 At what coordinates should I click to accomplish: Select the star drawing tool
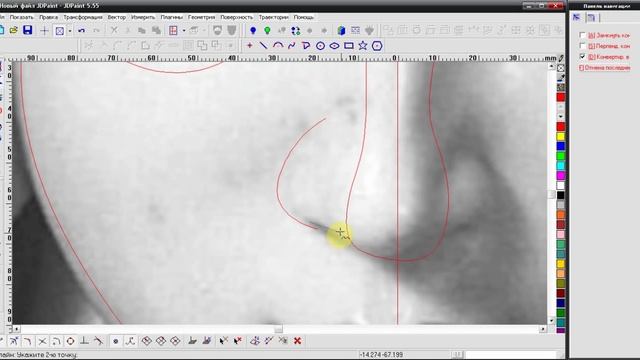(362, 46)
